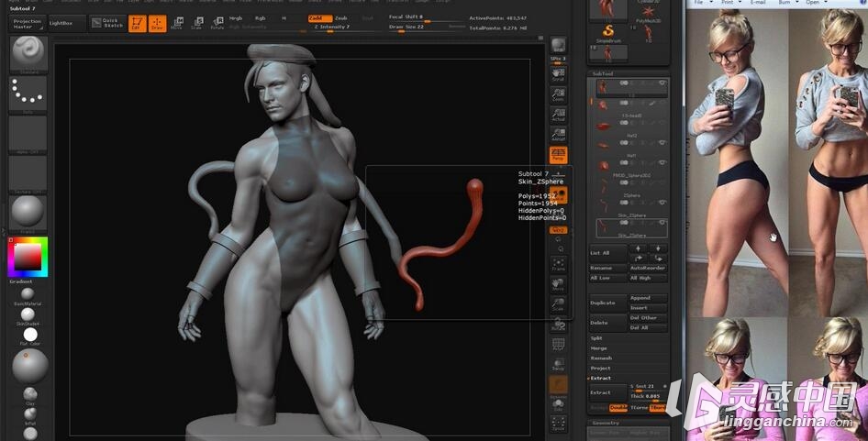Expand the Remesh section
Screen dimensions: 868x441
point(601,358)
